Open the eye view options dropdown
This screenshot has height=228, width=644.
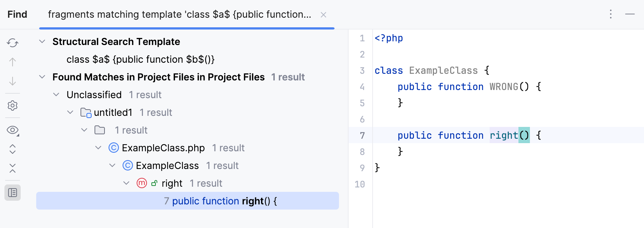point(13,130)
